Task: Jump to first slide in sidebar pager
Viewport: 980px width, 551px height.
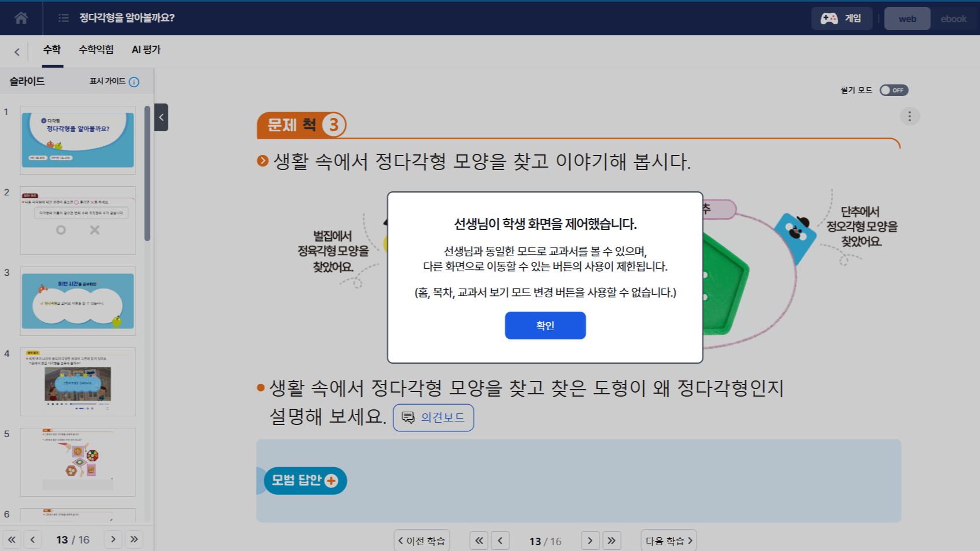Action: tap(12, 539)
